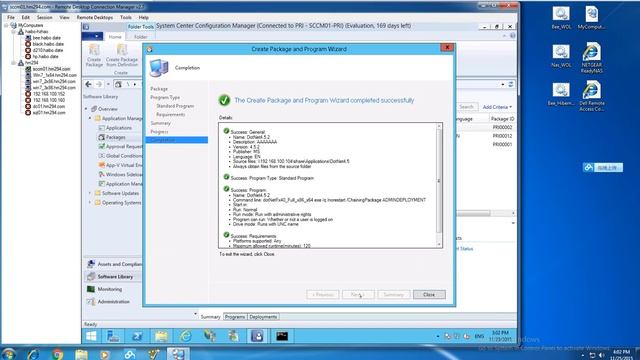The width and height of the screenshot is (640, 360).
Task: Open Nas_WOL desktop shortcut
Action: point(561,56)
